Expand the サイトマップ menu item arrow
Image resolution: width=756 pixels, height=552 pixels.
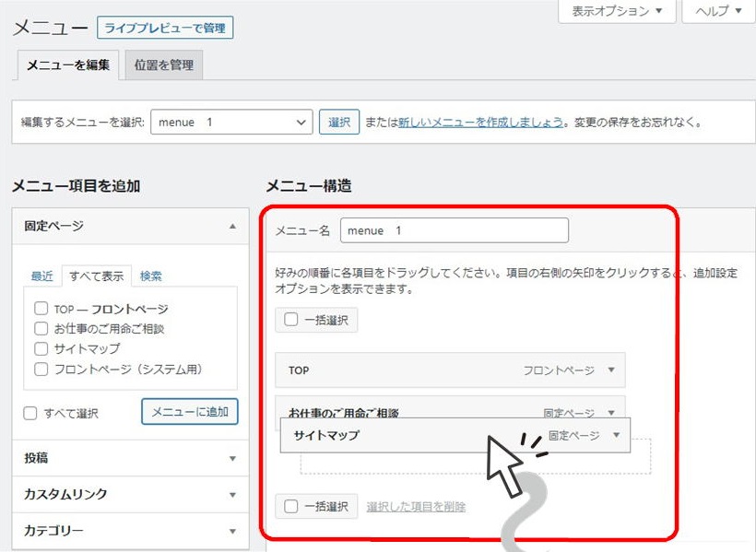coord(616,435)
